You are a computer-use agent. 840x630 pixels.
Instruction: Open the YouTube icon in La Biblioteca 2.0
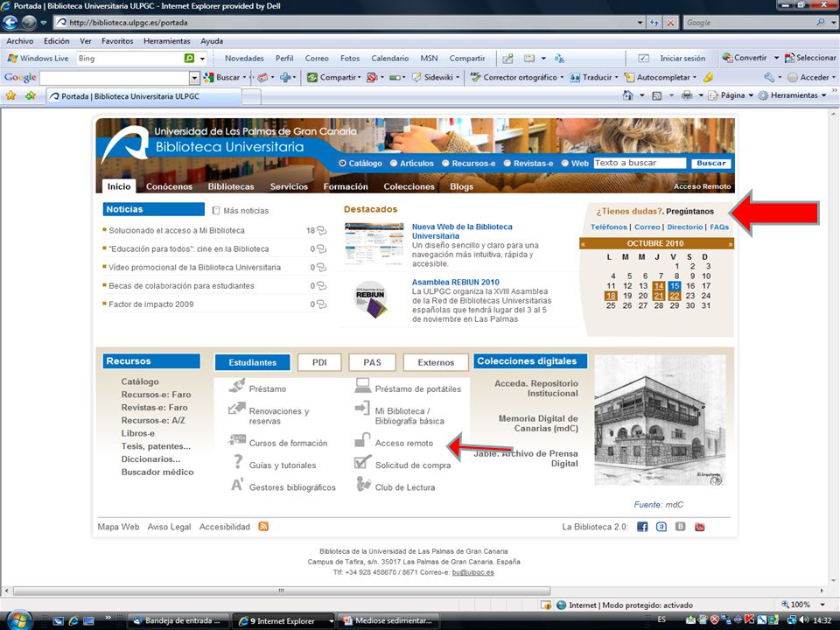pyautogui.click(x=700, y=527)
